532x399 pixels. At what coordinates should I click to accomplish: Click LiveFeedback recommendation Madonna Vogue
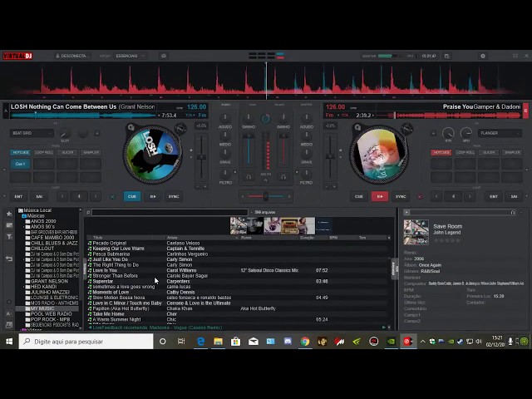(x=157, y=328)
